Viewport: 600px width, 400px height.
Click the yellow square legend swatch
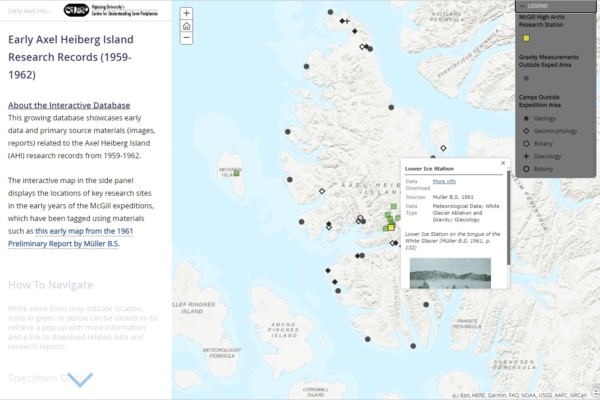(526, 38)
